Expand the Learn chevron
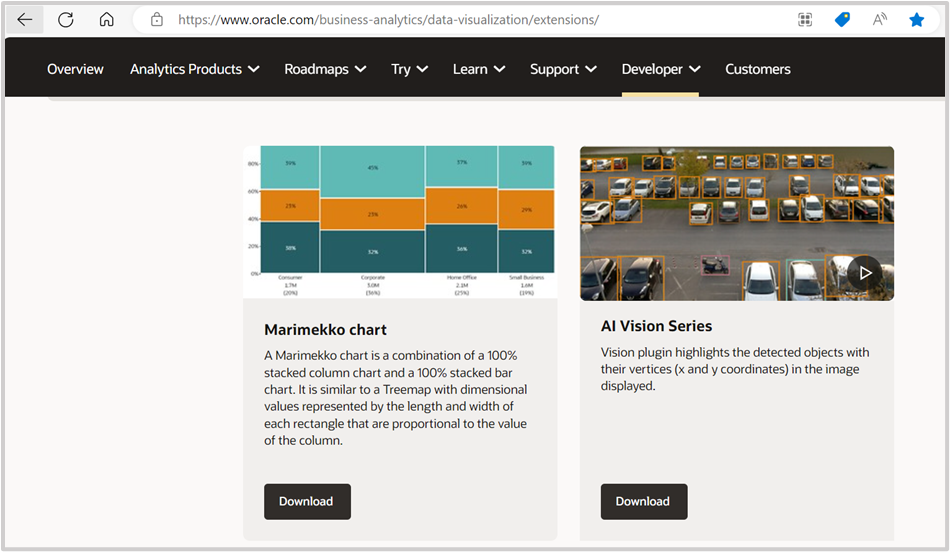 tap(500, 69)
